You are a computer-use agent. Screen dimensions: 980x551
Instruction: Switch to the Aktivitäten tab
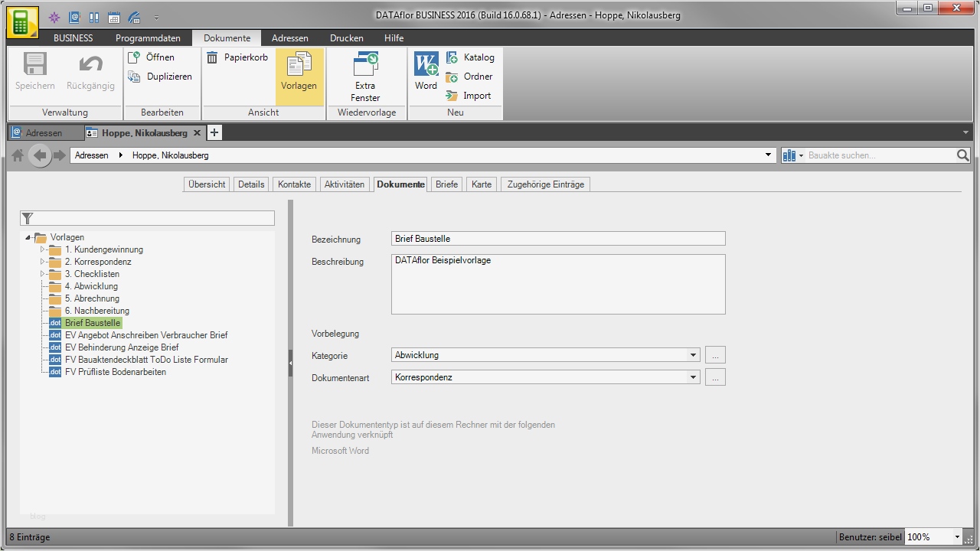click(x=344, y=184)
